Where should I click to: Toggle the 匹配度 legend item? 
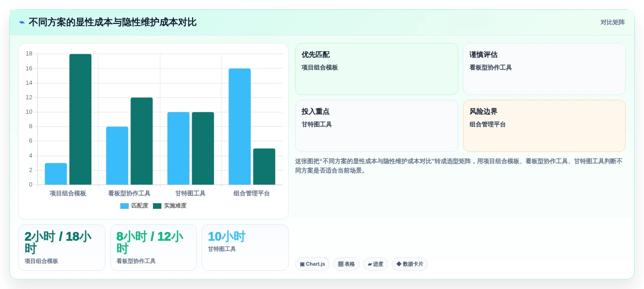coord(134,206)
